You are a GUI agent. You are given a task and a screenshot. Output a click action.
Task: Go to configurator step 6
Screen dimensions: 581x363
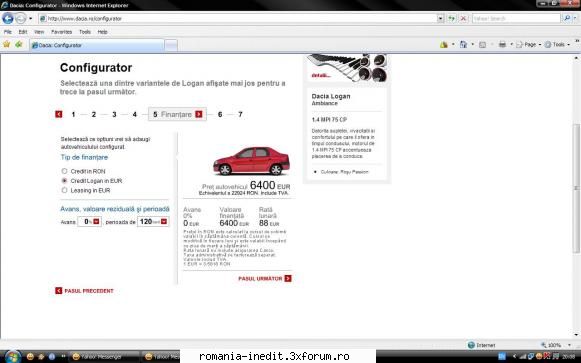click(220, 114)
